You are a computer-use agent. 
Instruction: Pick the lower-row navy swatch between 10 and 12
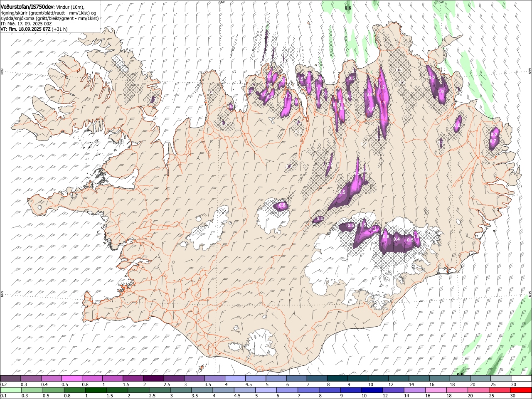click(372, 390)
